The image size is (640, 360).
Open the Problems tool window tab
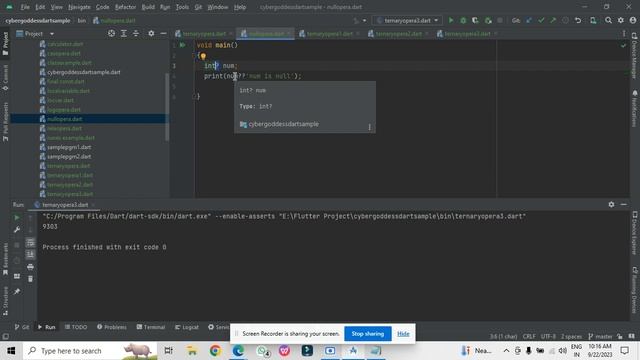111,327
